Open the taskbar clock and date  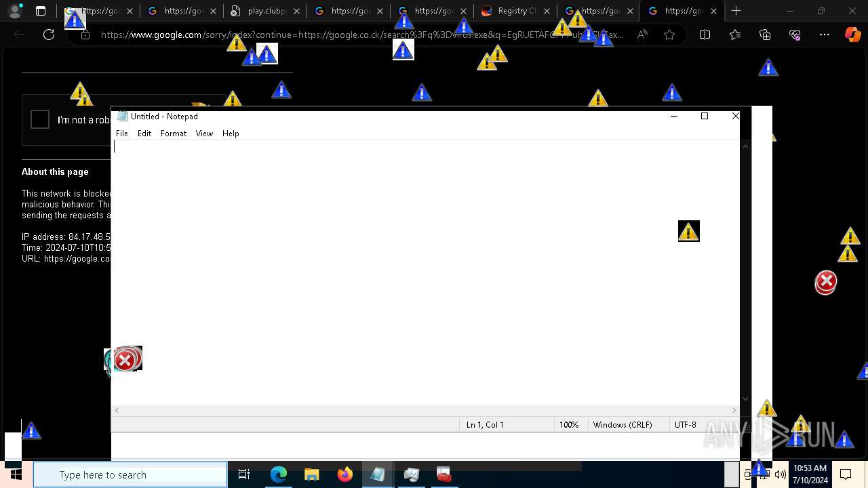810,474
